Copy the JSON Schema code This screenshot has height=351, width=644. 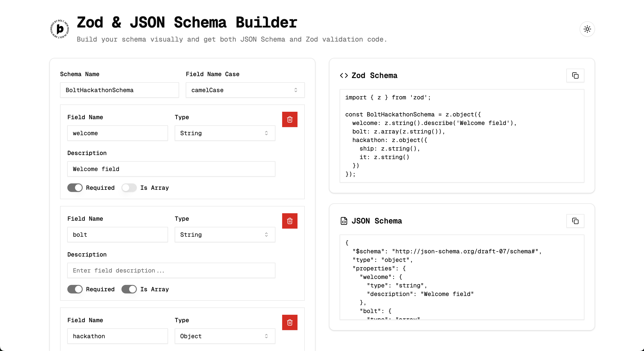coord(575,221)
